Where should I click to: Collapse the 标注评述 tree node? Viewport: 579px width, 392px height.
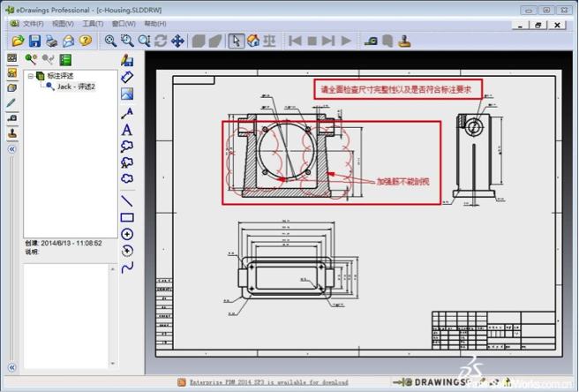coord(30,76)
